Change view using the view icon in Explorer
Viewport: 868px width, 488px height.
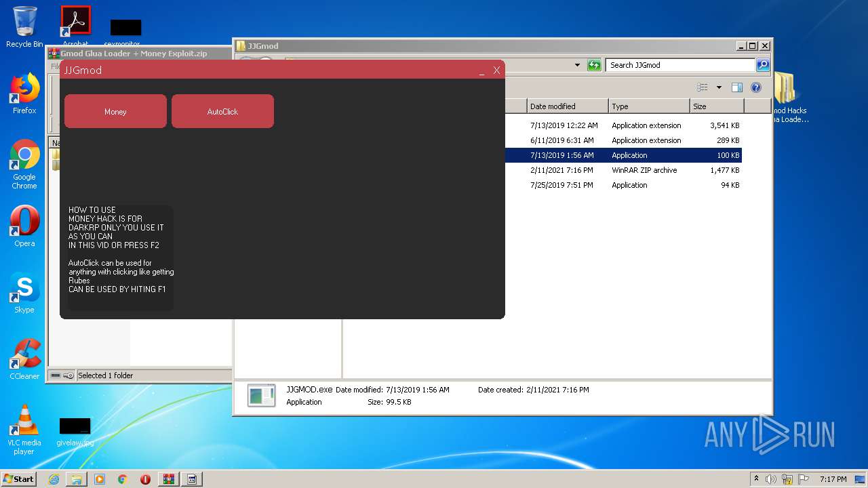pyautogui.click(x=703, y=87)
